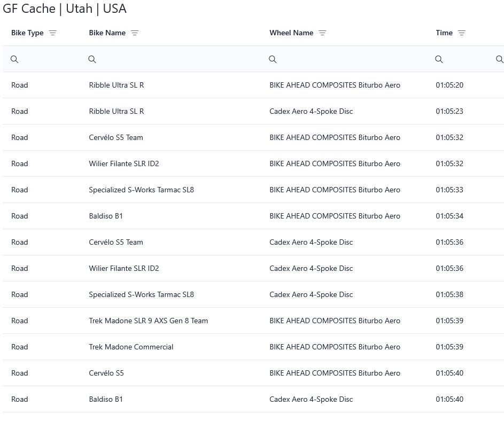Click the Wheel Name search magnifier icon

coord(273,59)
